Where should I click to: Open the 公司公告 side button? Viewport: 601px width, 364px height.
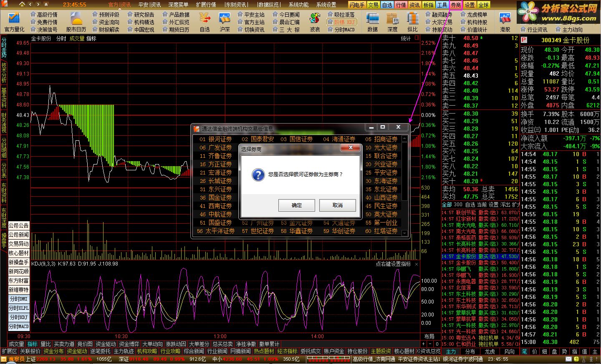(19, 225)
